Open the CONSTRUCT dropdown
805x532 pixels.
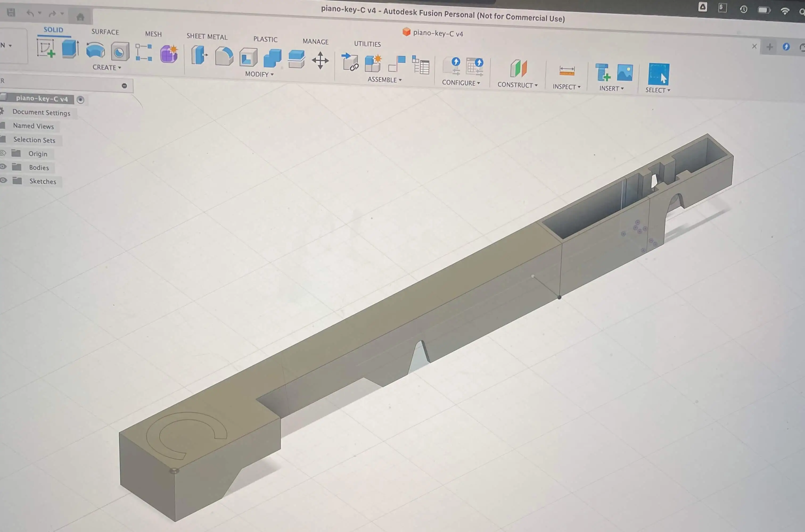click(517, 85)
